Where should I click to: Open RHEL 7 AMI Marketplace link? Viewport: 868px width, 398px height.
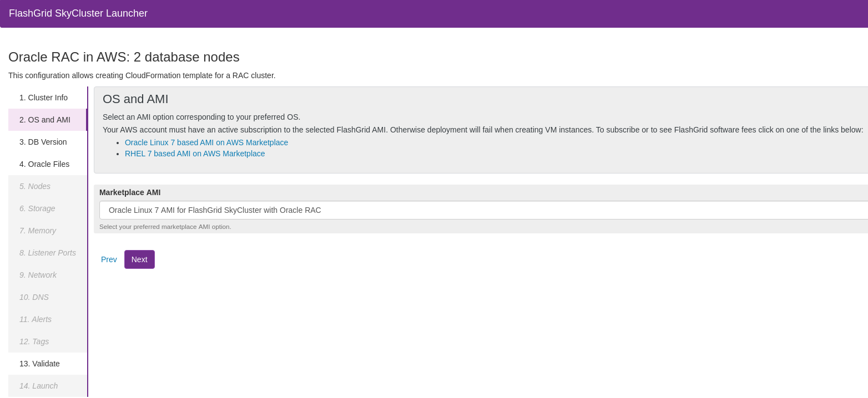coord(195,154)
